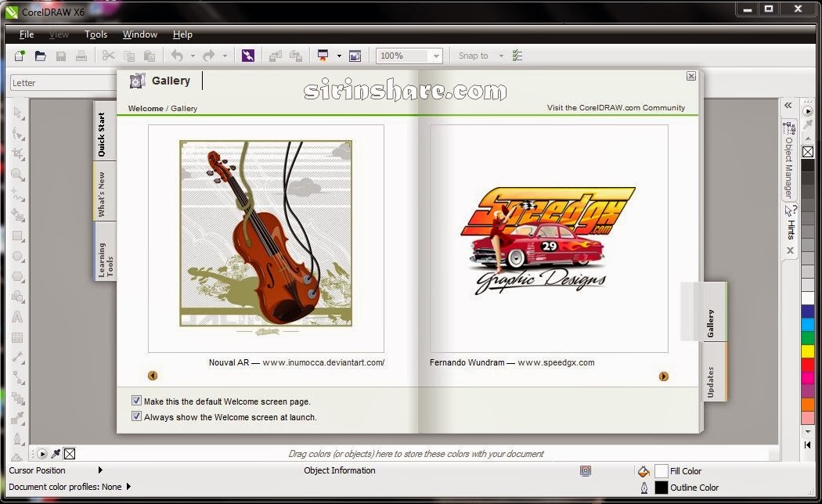This screenshot has width=822, height=504.
Task: Click the Import icon
Action: coord(276,56)
